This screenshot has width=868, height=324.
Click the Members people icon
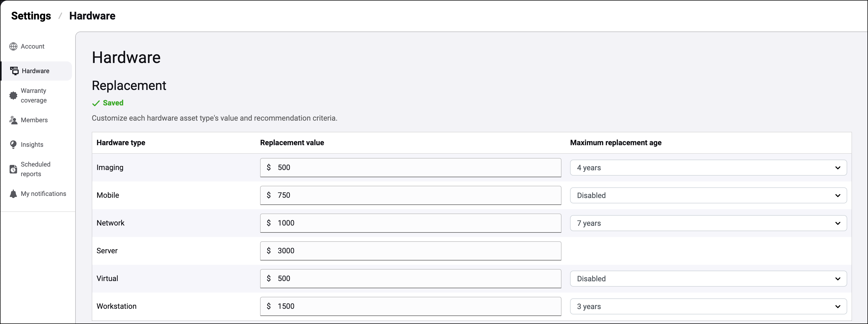point(13,120)
